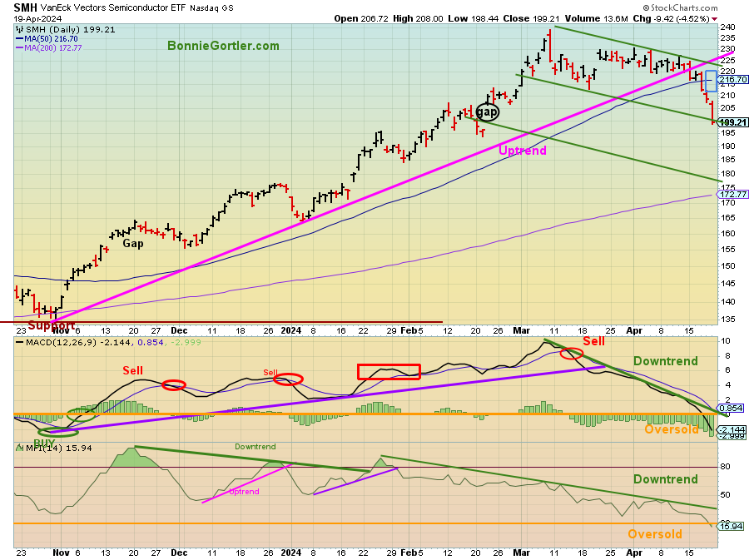Click the 'Chg -9.42 (-4.52%)' value
749x560 pixels.
671,18
